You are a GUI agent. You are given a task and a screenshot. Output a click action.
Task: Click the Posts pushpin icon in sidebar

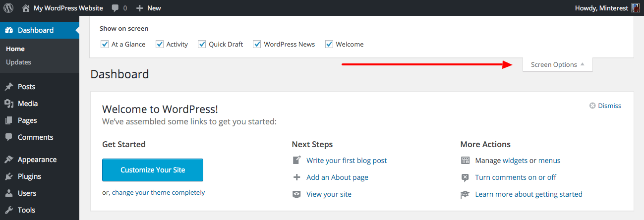pos(9,87)
